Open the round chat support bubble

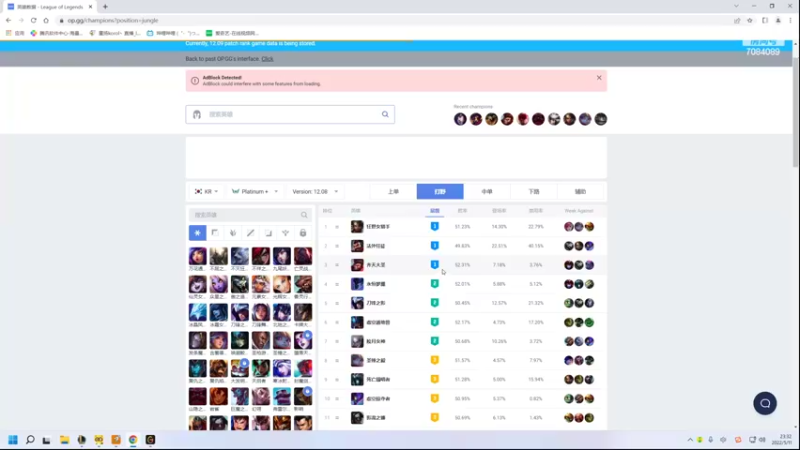pos(765,403)
